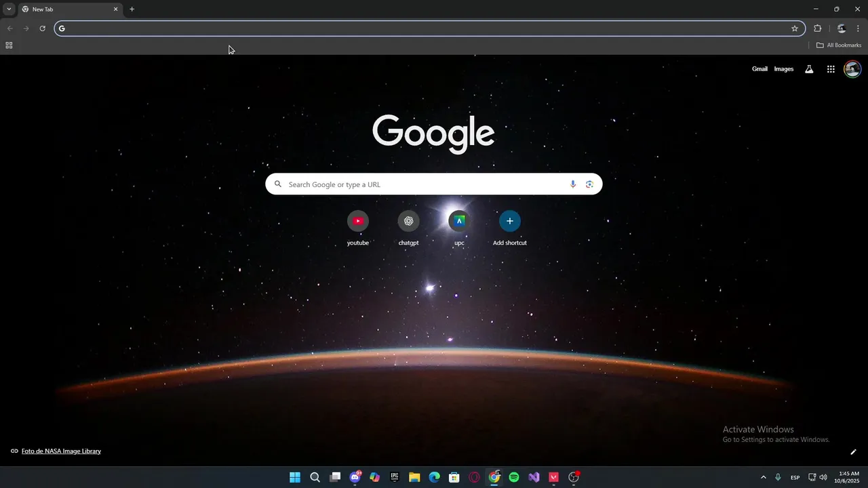Expand the hidden system tray icons chevron
This screenshot has height=488, width=868.
coord(764,477)
